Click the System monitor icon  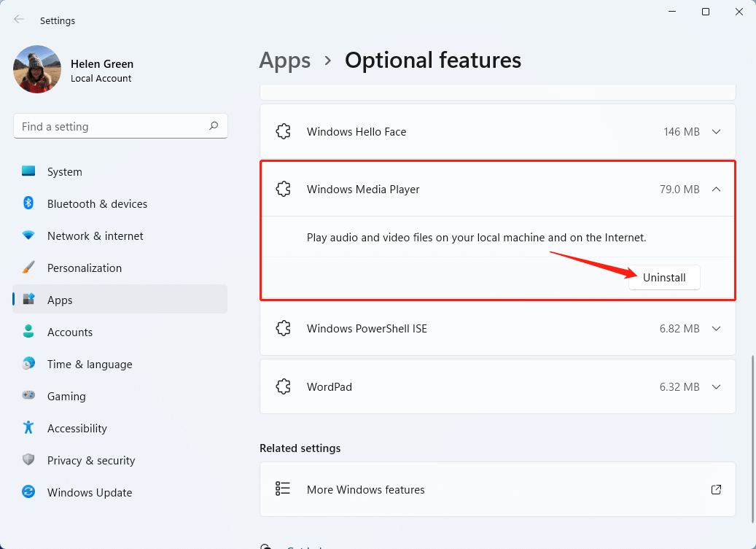click(28, 171)
